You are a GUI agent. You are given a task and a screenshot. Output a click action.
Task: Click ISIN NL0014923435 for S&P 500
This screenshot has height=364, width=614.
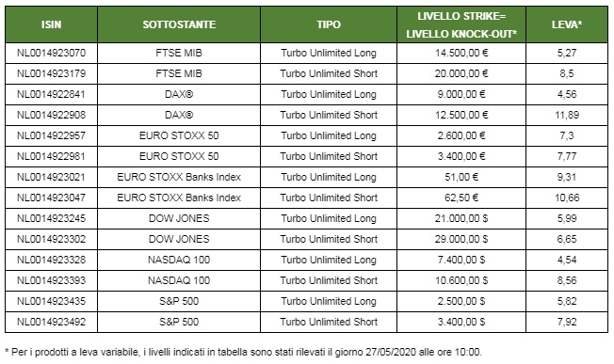click(x=51, y=301)
